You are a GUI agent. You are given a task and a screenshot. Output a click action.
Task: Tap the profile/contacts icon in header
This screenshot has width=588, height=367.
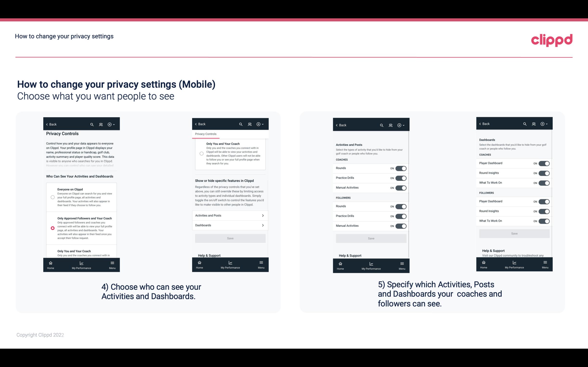(100, 124)
